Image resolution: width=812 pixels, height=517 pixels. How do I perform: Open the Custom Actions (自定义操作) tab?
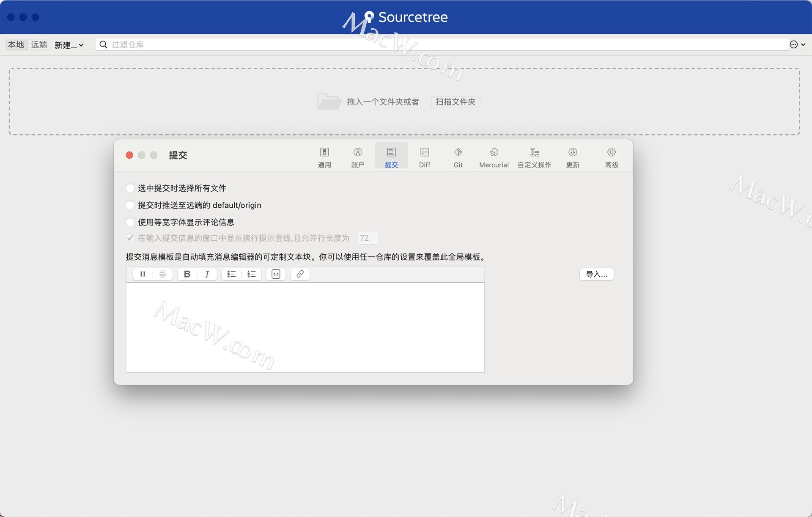(x=535, y=157)
